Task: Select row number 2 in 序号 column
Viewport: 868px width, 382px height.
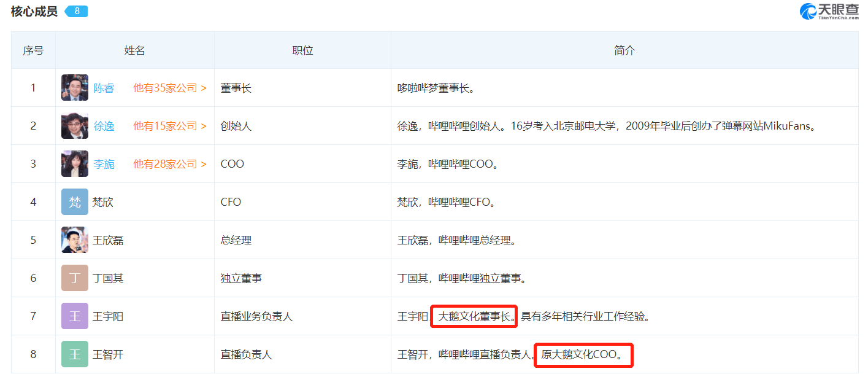Action: (x=33, y=126)
